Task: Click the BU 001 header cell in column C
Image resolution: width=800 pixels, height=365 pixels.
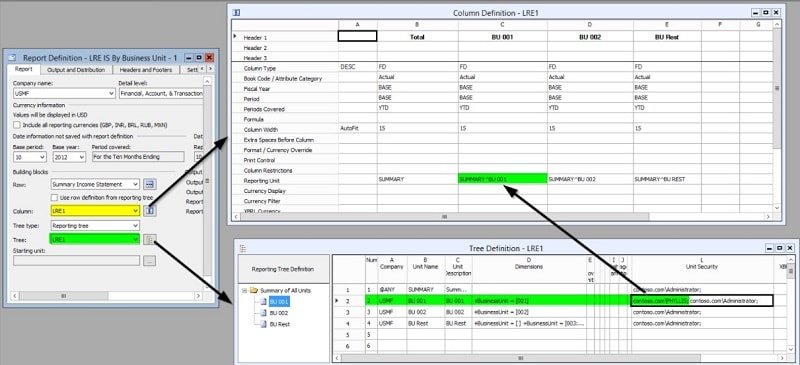Action: (x=503, y=37)
